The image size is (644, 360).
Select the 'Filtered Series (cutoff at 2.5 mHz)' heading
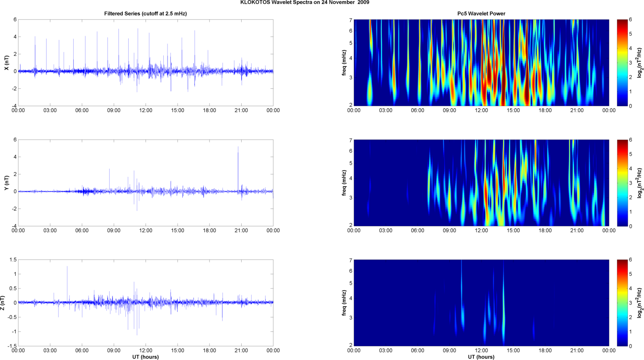click(146, 14)
